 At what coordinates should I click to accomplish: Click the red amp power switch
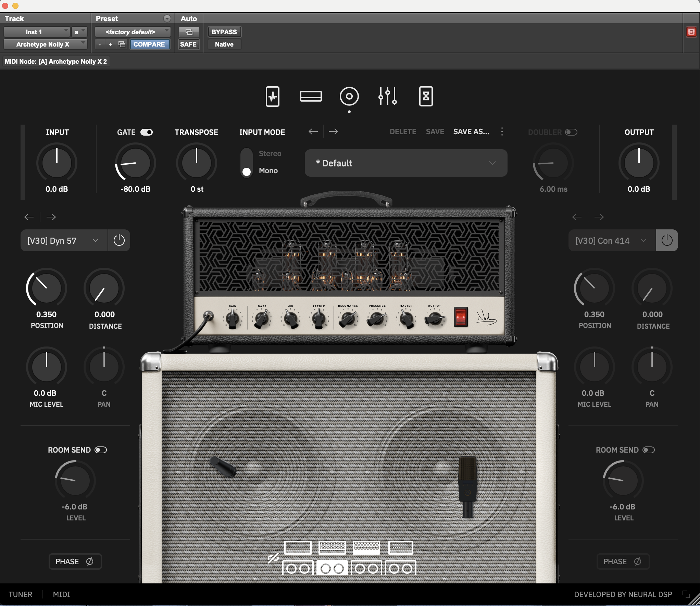click(461, 317)
